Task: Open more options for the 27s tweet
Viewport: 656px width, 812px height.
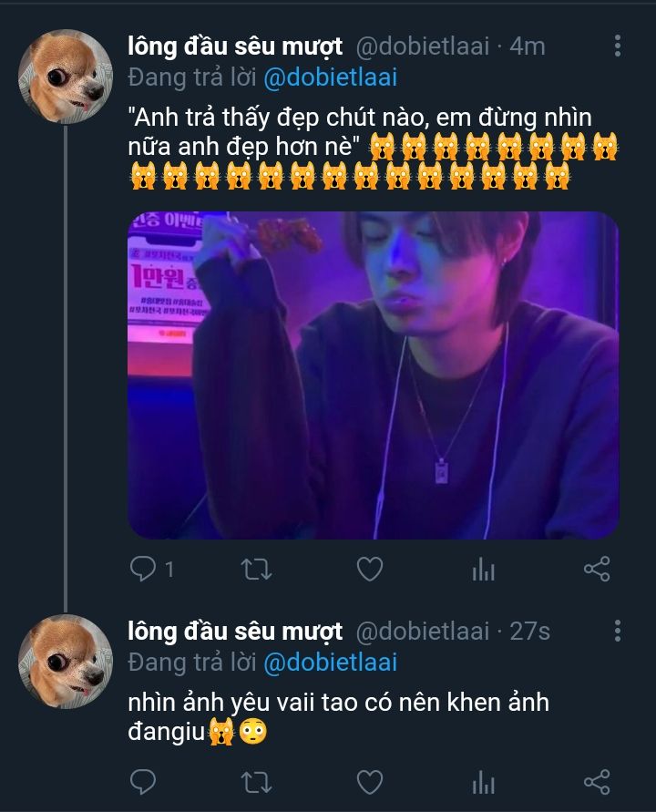Action: (618, 631)
